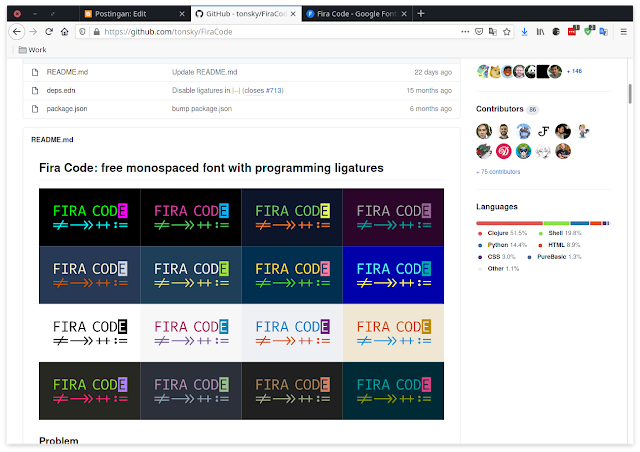Click the page vertical scrollbar thumb
This screenshot has height=452, width=640.
click(630, 94)
